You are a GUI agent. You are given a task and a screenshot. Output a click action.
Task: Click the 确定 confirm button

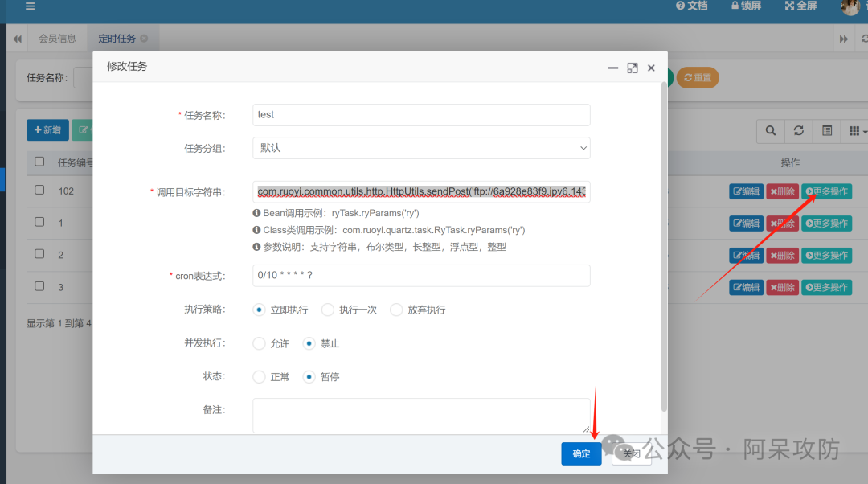(581, 454)
